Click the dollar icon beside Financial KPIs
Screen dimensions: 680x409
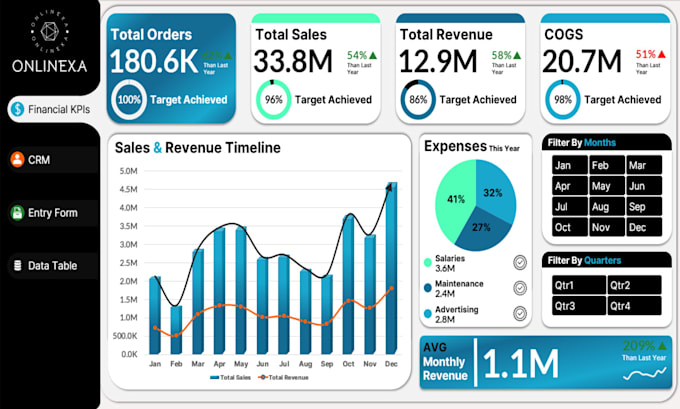point(18,109)
